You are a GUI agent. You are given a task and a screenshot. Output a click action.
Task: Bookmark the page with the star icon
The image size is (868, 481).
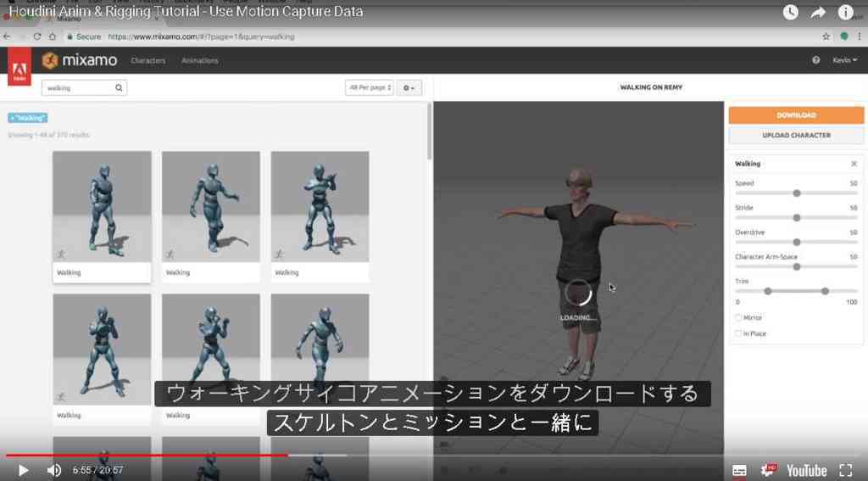pos(826,36)
